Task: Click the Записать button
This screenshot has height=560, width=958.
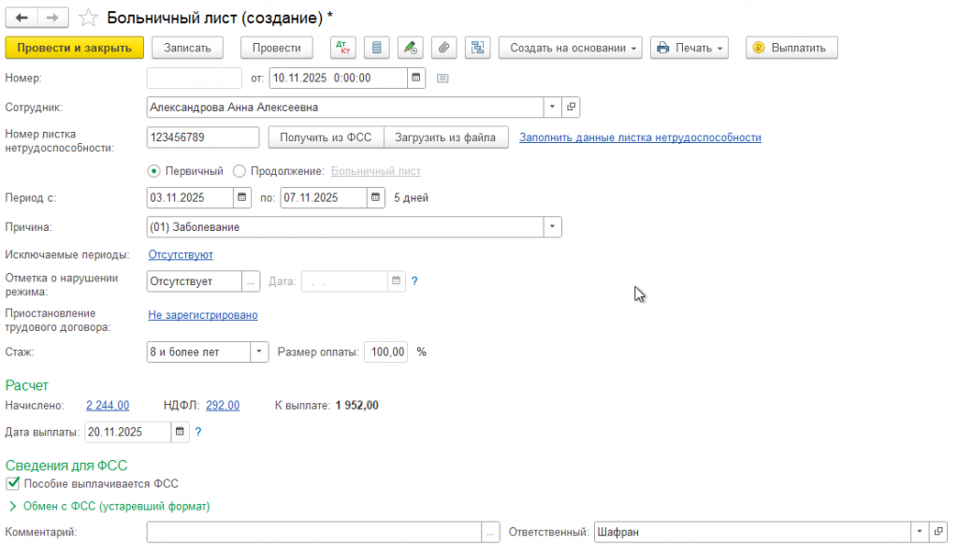Action: tap(187, 48)
